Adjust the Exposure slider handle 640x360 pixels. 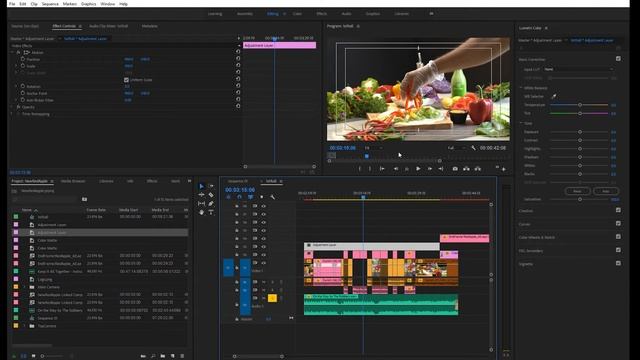pos(580,132)
